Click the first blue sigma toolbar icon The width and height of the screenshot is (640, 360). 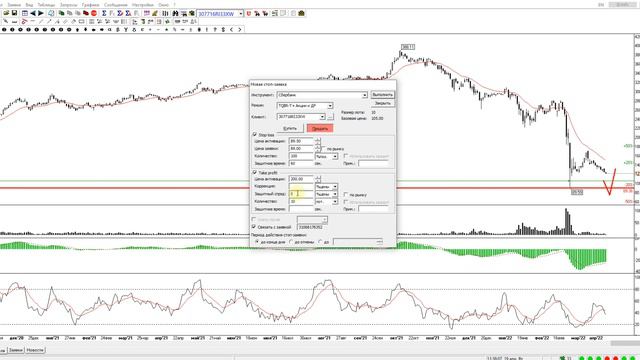104,13
